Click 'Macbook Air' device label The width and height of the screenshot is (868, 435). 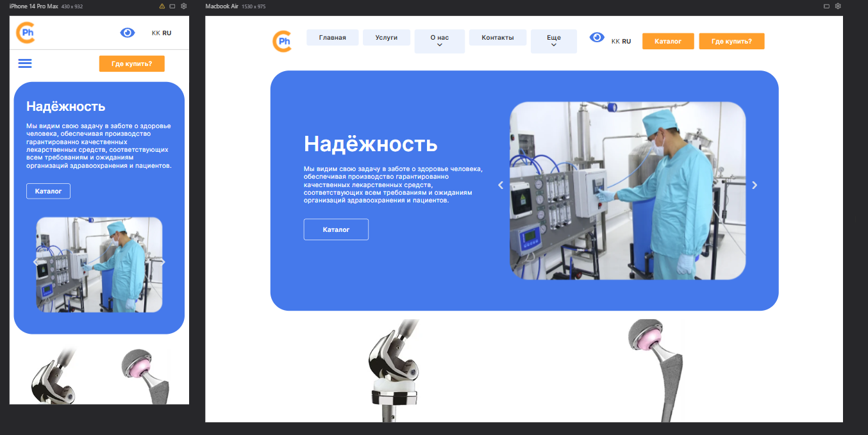[x=222, y=6]
